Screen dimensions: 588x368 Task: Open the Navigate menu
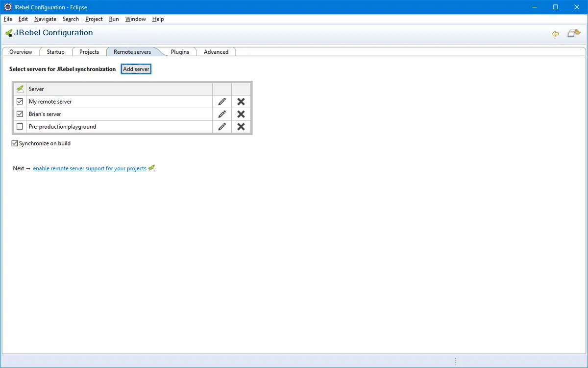coord(45,19)
